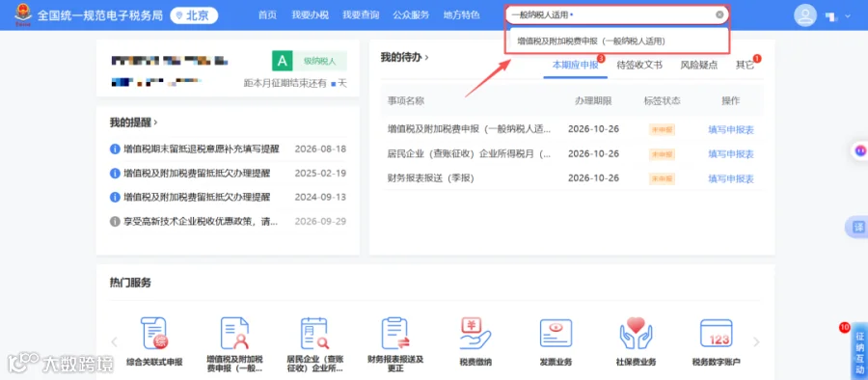This screenshot has height=380, width=868.
Task: Click the gray info icon of 高新技术企业 reminder
Action: tap(115, 222)
